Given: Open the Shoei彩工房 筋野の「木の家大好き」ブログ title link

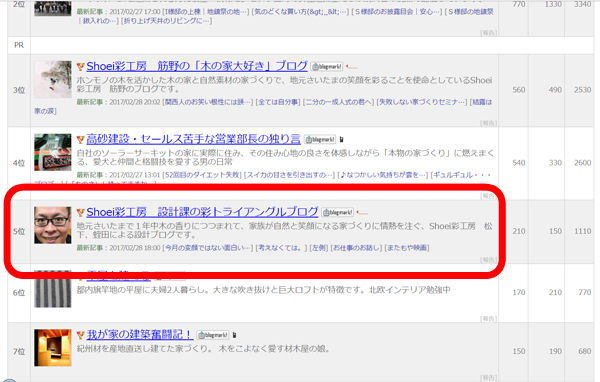Looking at the screenshot, I should point(197,66).
